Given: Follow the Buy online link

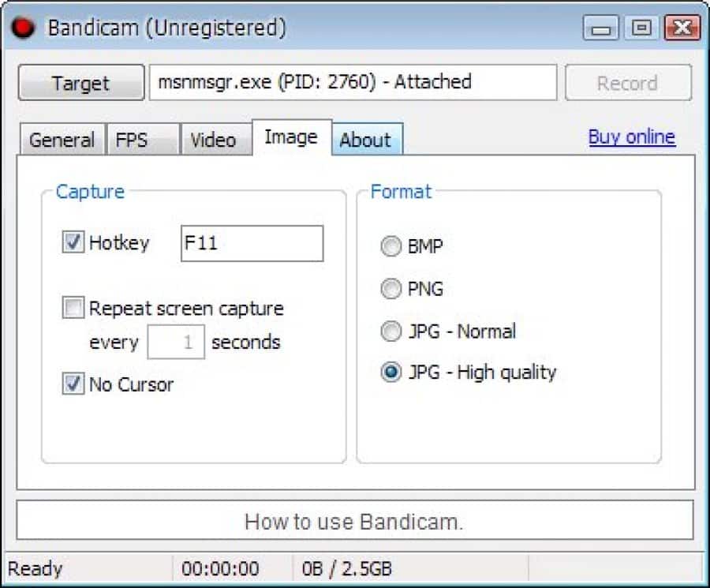Looking at the screenshot, I should tap(631, 137).
